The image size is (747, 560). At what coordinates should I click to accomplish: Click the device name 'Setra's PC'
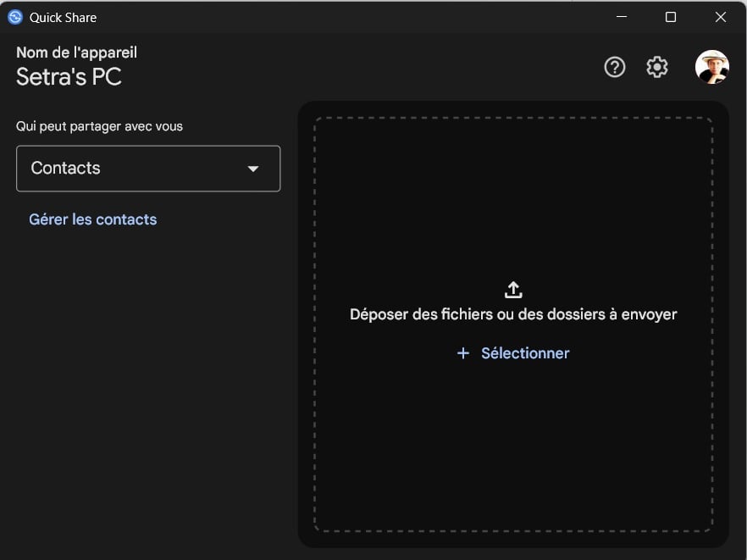(69, 77)
